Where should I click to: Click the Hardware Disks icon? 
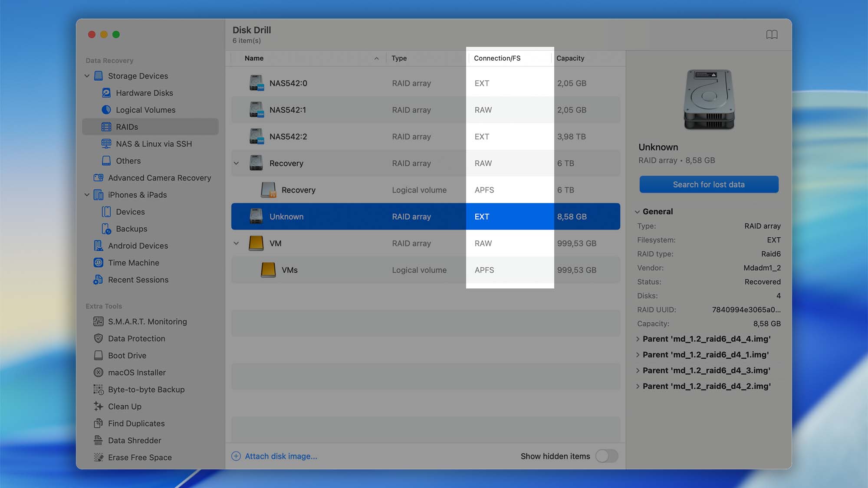[106, 93]
